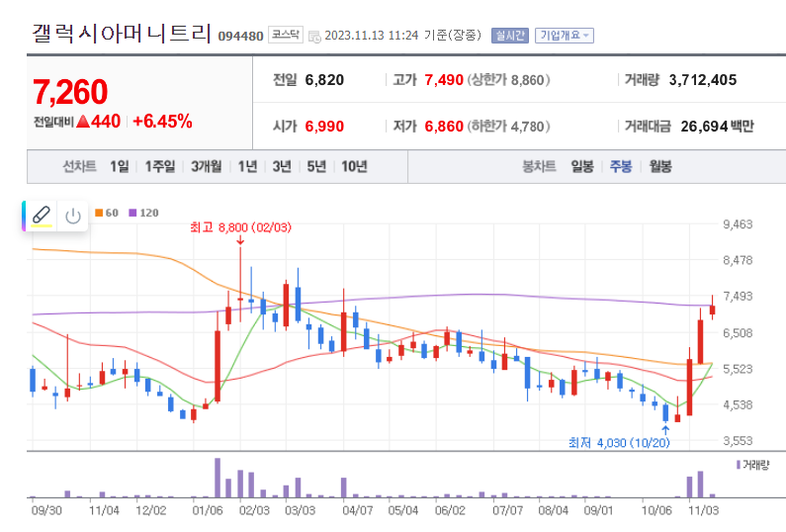Screen dimensions: 786x532
Task: Select the 3개월 line chart tab
Action: pos(206,166)
